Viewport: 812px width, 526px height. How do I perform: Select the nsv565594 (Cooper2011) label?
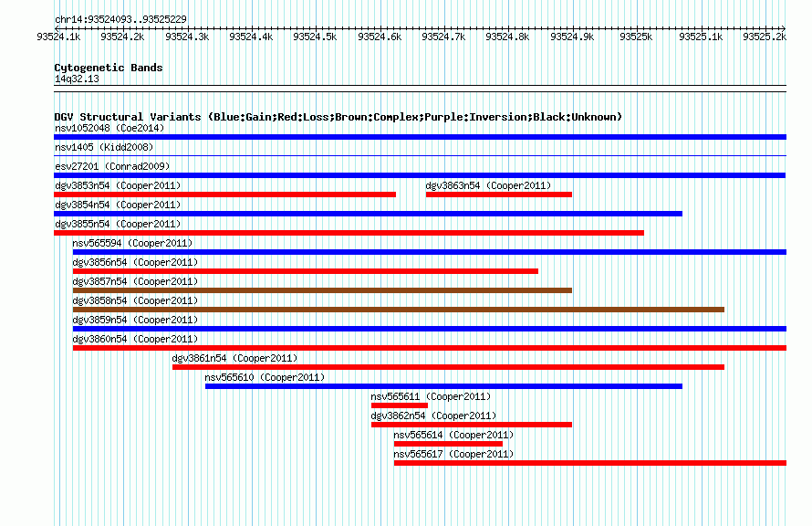(132, 243)
